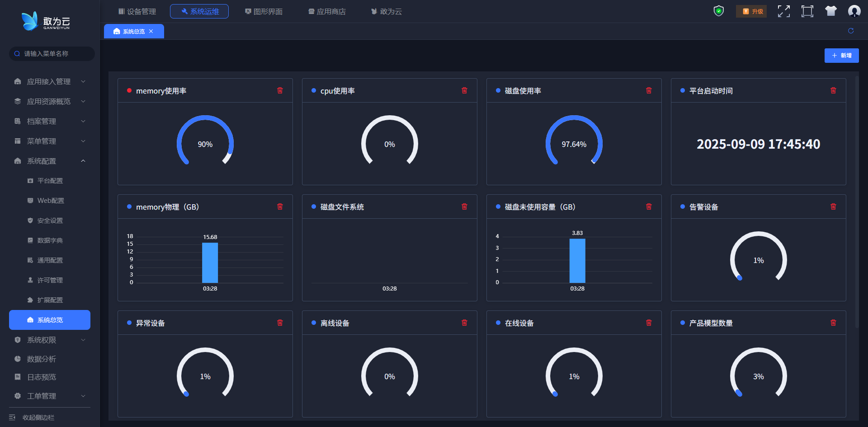Select the 系统运维 top menu
Viewport: 868px width, 427px height.
[x=199, y=11]
